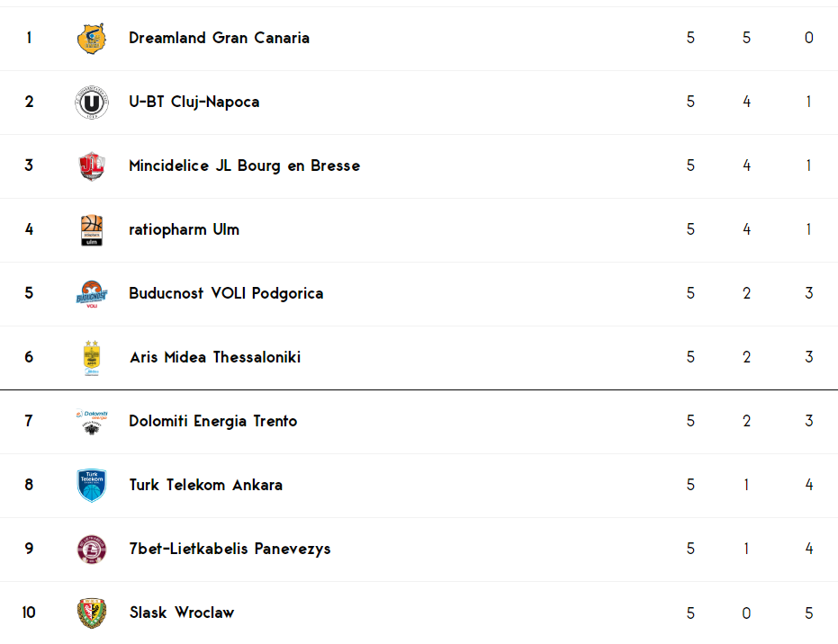Image resolution: width=838 pixels, height=644 pixels.
Task: Select Buducnost VOLI Podgorica team name
Action: 226,293
